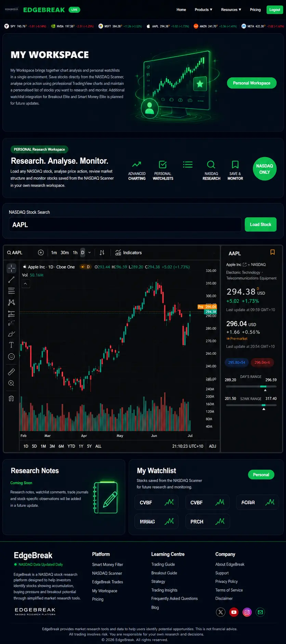The width and height of the screenshot is (286, 644).
Task: Open the Trading Guide footer link
Action: coord(163,564)
